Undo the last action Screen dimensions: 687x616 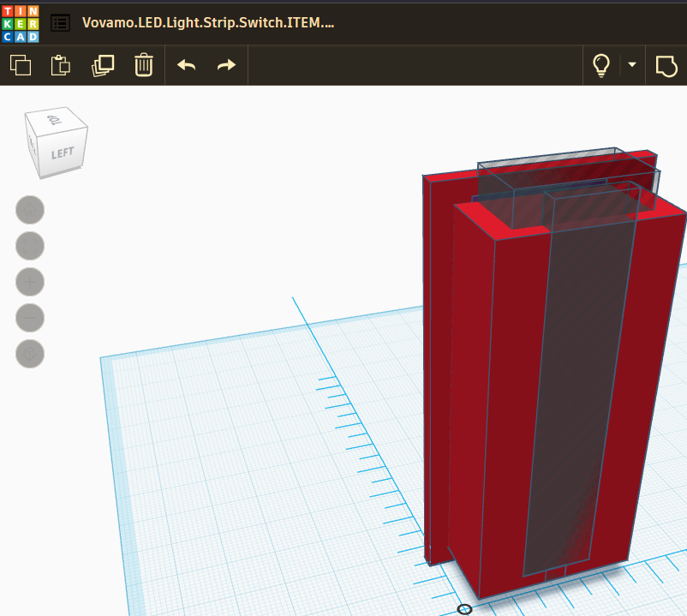click(186, 65)
